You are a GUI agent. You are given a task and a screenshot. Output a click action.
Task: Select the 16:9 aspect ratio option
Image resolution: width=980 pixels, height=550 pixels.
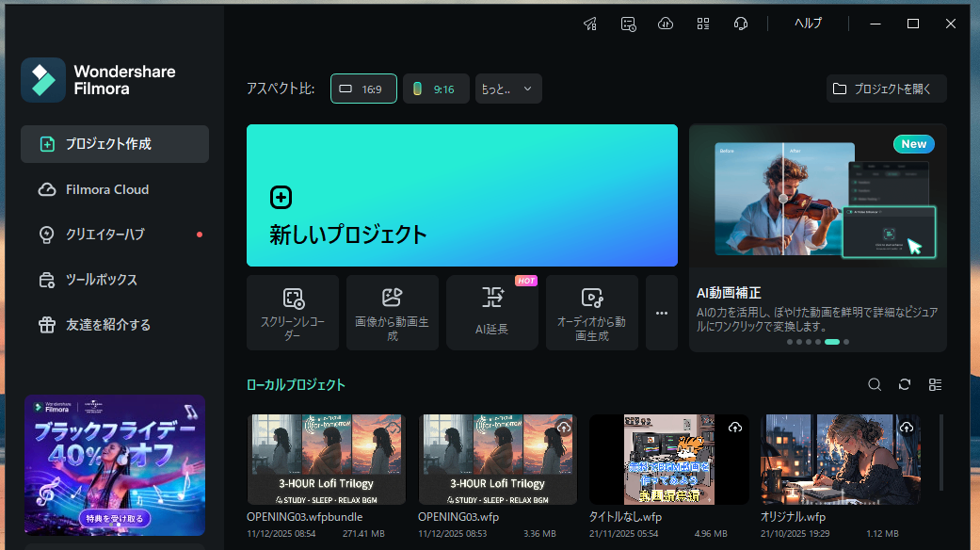point(363,88)
